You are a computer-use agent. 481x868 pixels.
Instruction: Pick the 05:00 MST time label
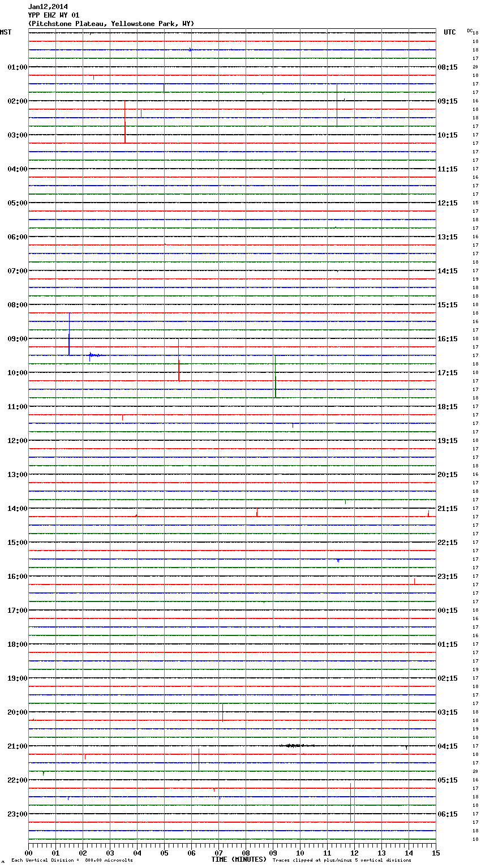pos(17,203)
